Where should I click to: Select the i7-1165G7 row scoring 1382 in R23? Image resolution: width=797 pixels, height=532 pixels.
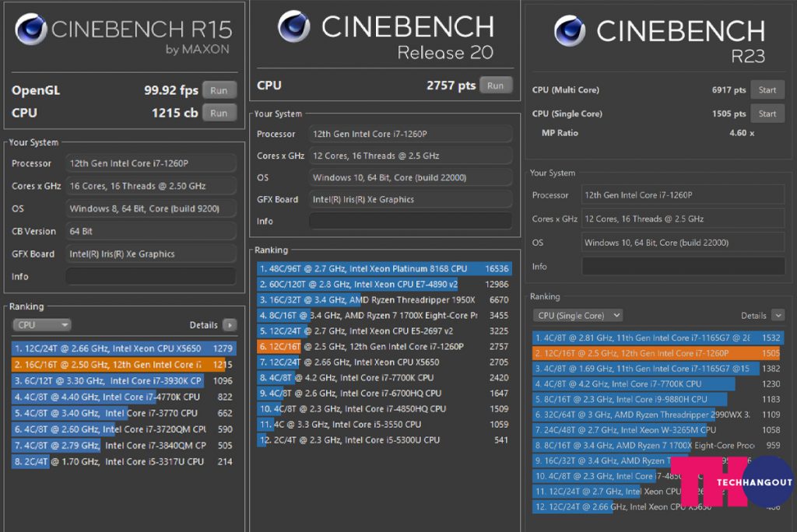click(x=658, y=369)
